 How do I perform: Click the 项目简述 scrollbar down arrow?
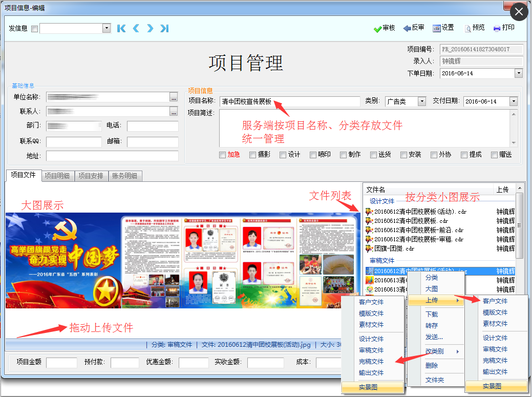coord(514,143)
